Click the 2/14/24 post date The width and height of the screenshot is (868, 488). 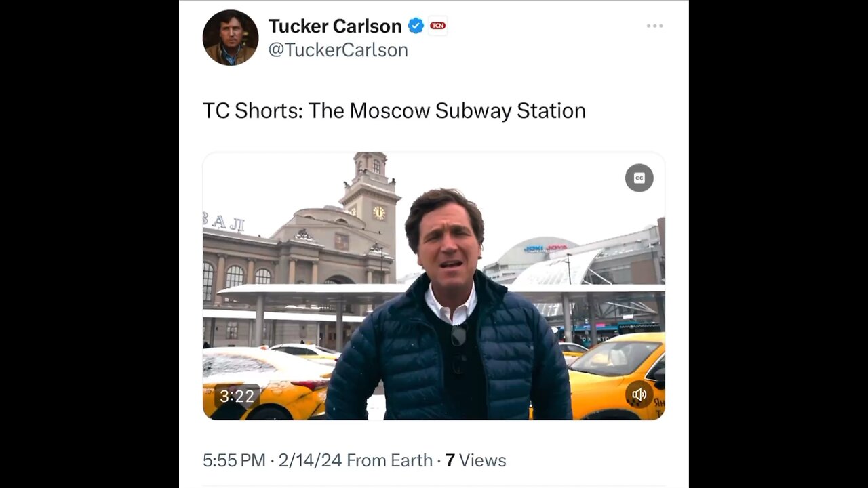pyautogui.click(x=309, y=461)
